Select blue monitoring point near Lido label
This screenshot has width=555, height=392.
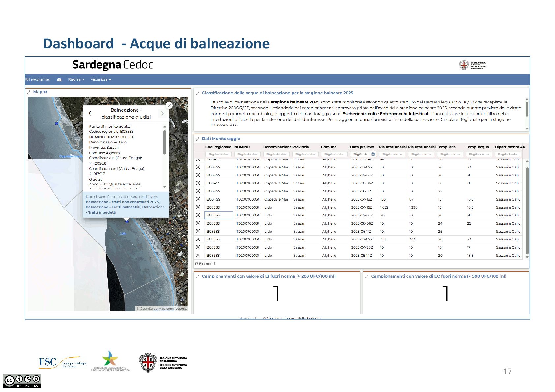coord(127,222)
